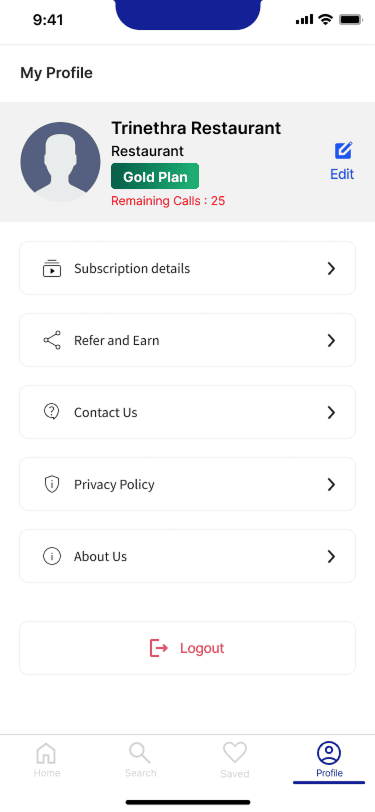Screen dimensions: 375x812
Task: Click the Trinethra Restaurant name
Action: click(x=196, y=128)
